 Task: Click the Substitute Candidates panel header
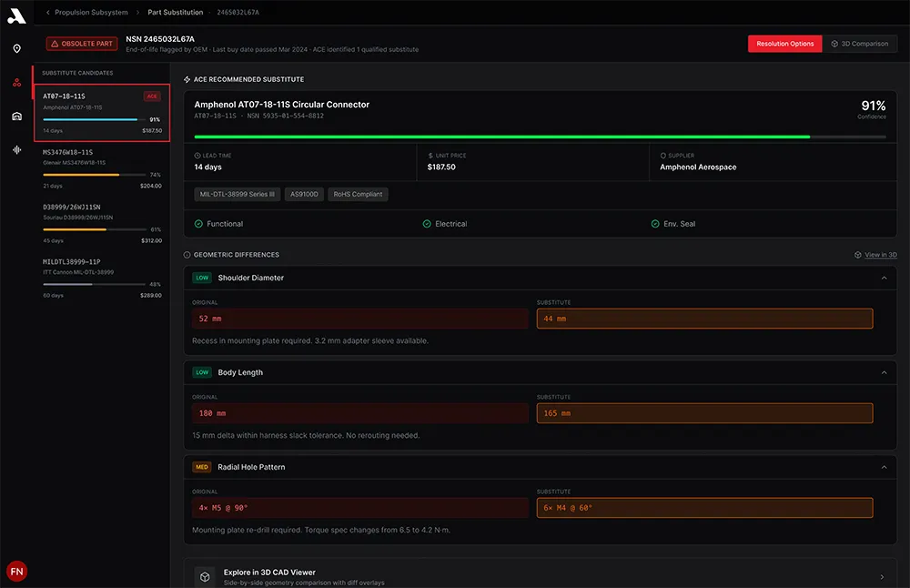[77, 73]
